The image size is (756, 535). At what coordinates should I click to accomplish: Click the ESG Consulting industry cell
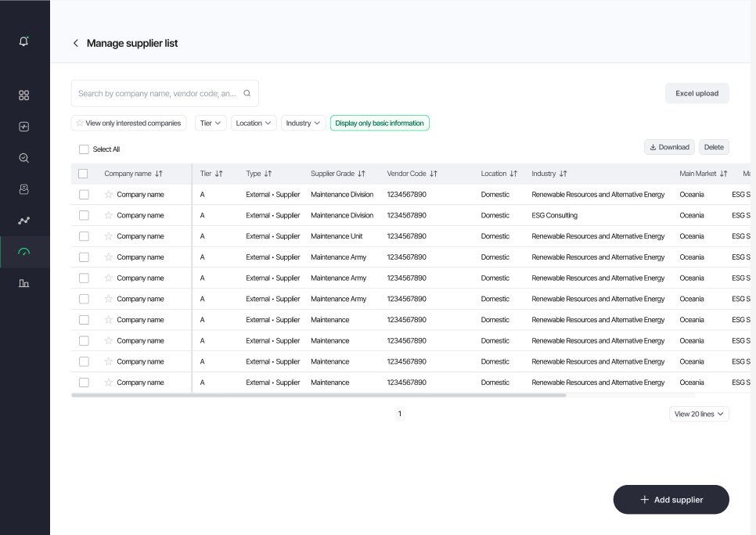point(554,215)
